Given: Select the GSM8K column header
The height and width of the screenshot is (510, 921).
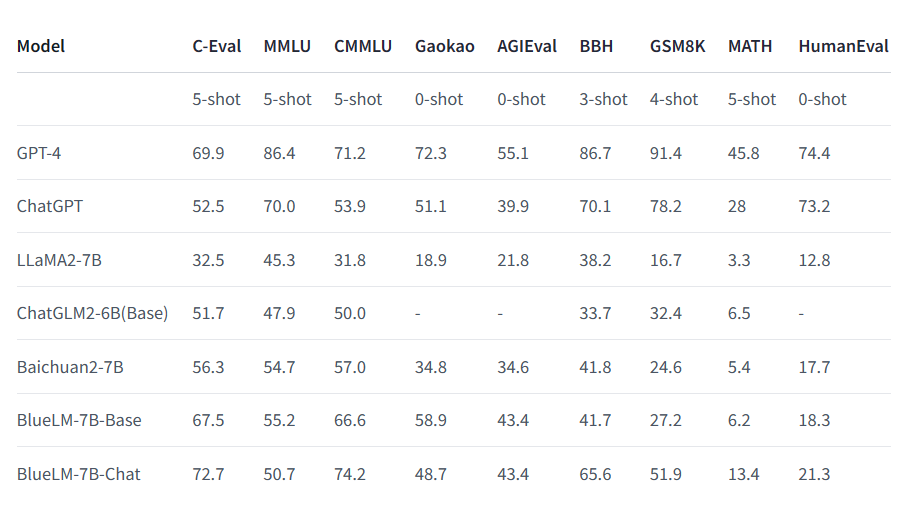Looking at the screenshot, I should (x=677, y=46).
